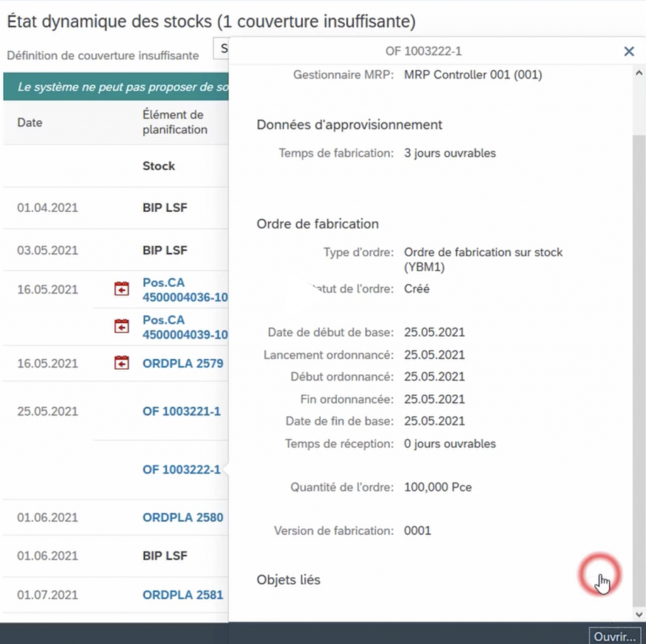Open planned order ORDPLA 2580
646x644 pixels.
(x=182, y=517)
